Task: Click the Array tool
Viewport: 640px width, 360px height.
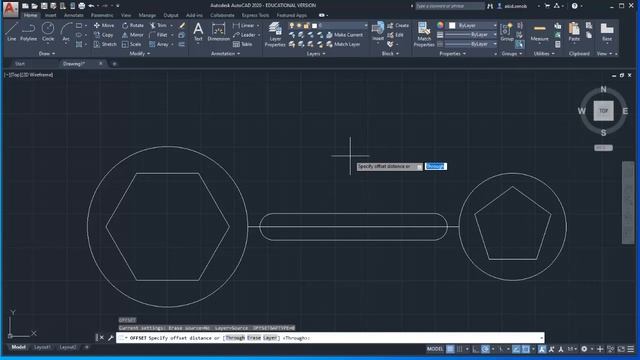Action: click(159, 44)
